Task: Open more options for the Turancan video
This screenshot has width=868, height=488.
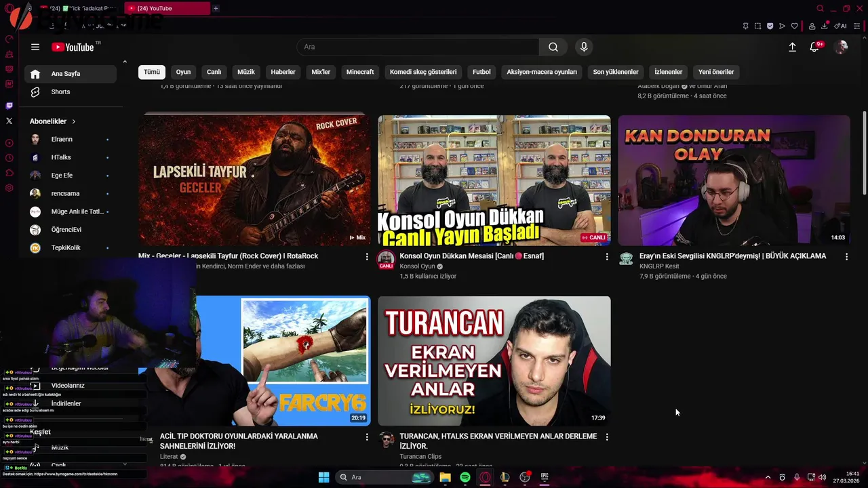Action: pyautogui.click(x=607, y=437)
